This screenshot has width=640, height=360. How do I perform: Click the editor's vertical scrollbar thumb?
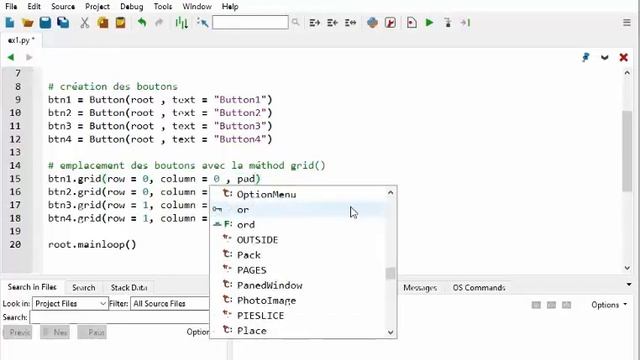click(627, 151)
